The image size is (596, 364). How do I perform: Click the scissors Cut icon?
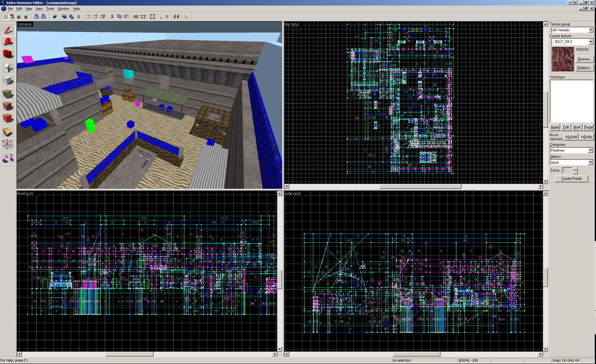pyautogui.click(x=112, y=17)
